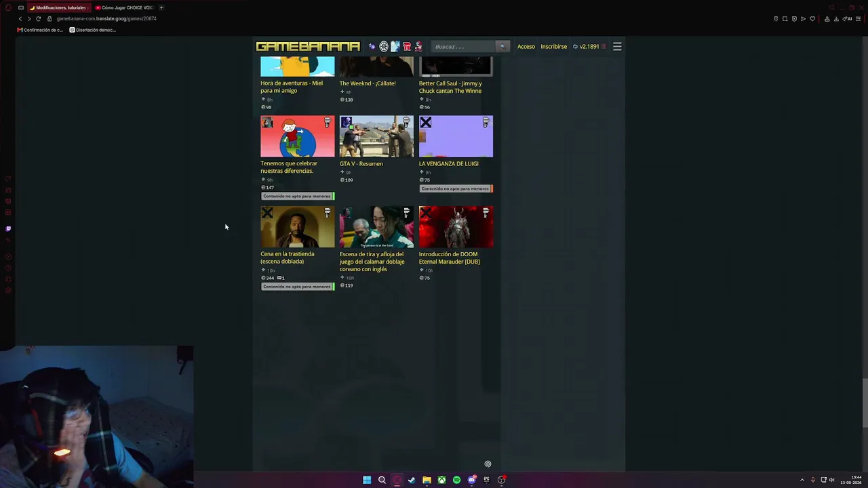868x488 pixels.
Task: Click the X game icon on 'Cena en la trastienda' thumbnail
Action: (268, 213)
